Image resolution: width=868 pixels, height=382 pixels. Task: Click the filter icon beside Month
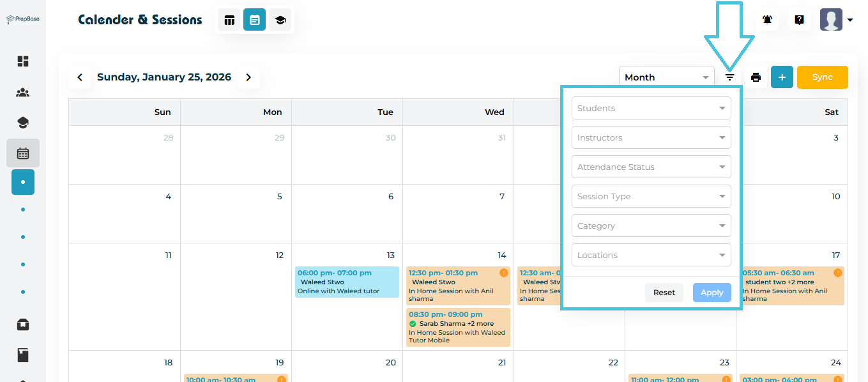pos(729,77)
